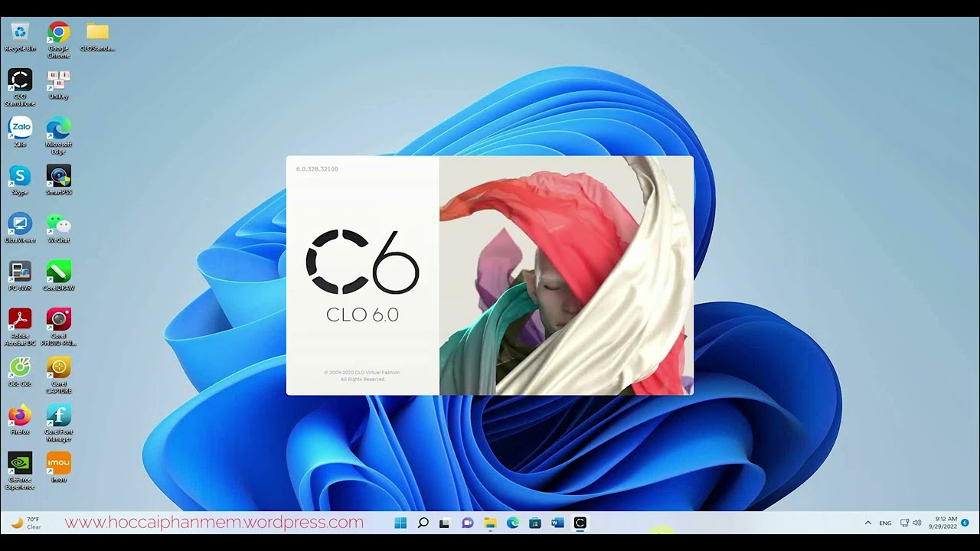980x551 pixels.
Task: Launch Firefox from the desktop
Action: tap(20, 419)
